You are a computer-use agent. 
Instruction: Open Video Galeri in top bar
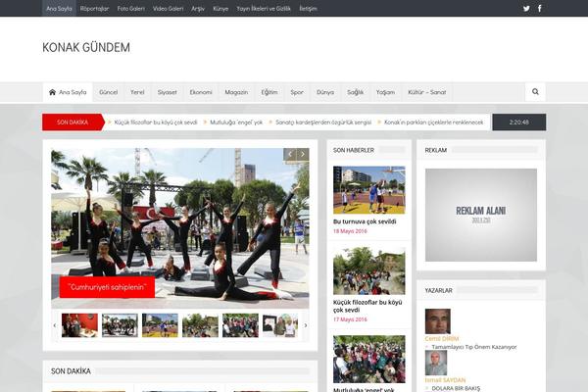click(168, 8)
